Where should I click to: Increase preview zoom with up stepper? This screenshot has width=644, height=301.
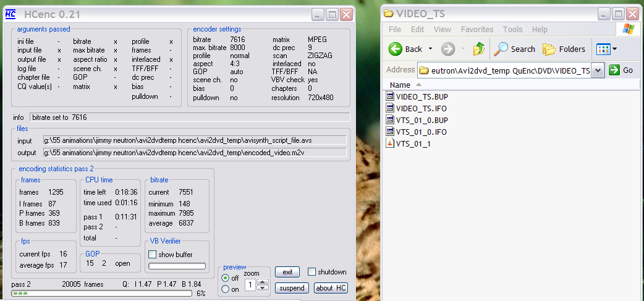(263, 282)
